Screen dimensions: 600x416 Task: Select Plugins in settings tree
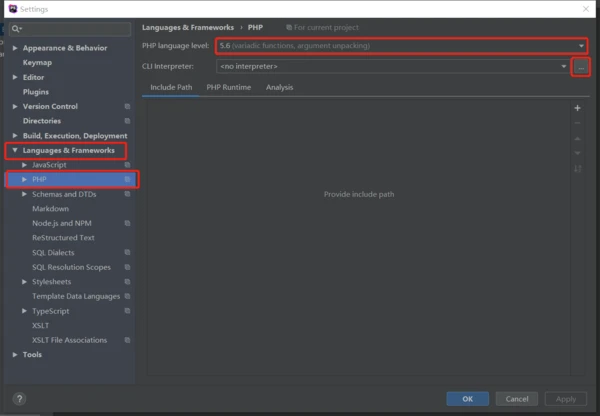click(x=36, y=92)
